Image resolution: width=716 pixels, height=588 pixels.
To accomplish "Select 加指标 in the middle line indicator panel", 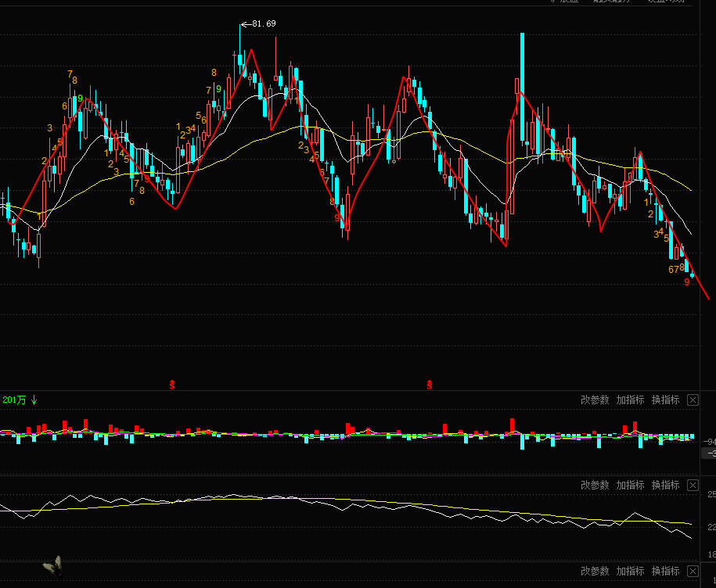I will (x=630, y=485).
